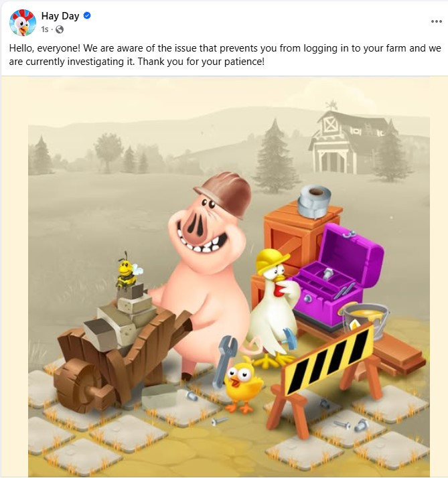Click the duct tape roll on the crate
The image size is (448, 478).
[314, 202]
